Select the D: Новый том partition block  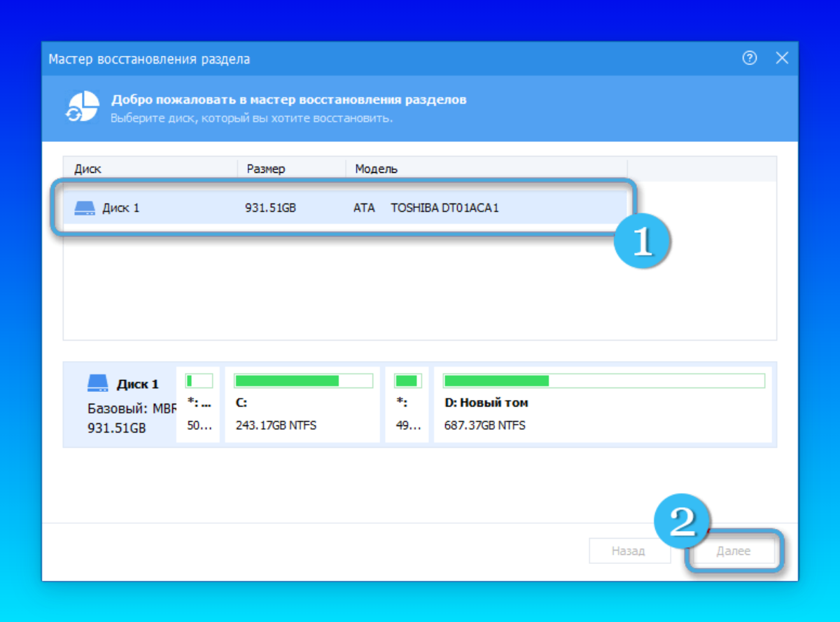pyautogui.click(x=602, y=404)
